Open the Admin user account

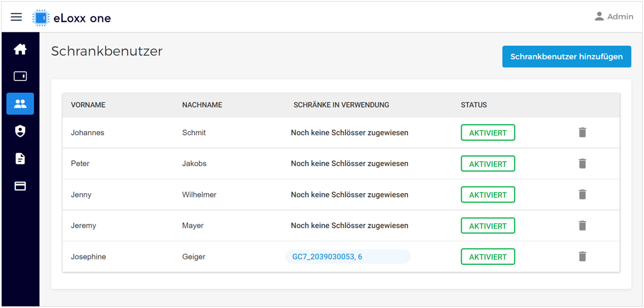click(614, 17)
